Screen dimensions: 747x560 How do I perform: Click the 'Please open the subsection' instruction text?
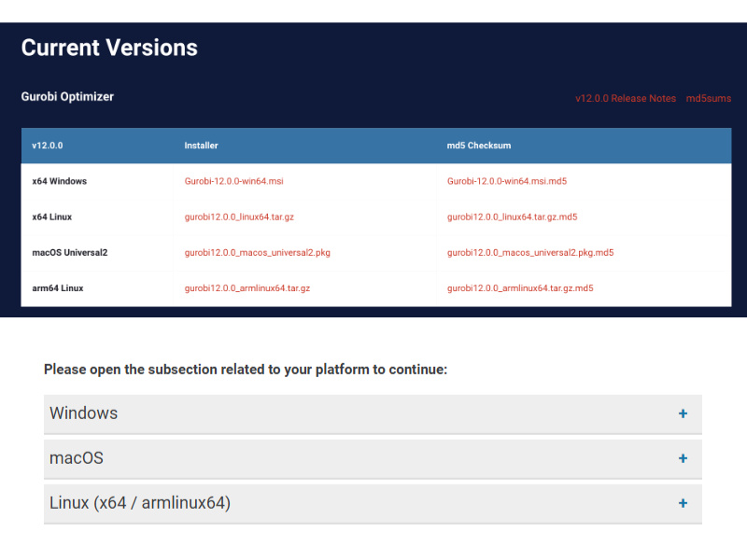(x=246, y=370)
